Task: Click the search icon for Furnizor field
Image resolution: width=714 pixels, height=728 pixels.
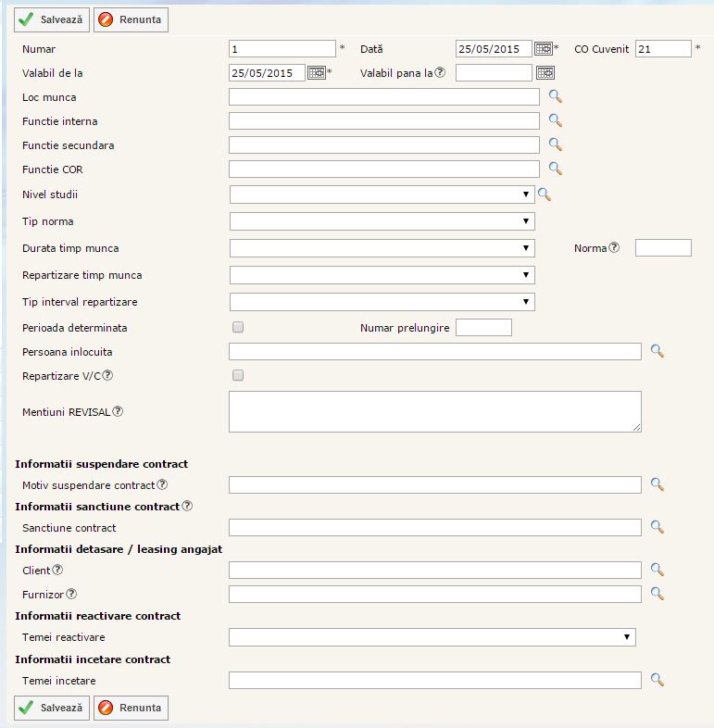Action: (x=658, y=594)
